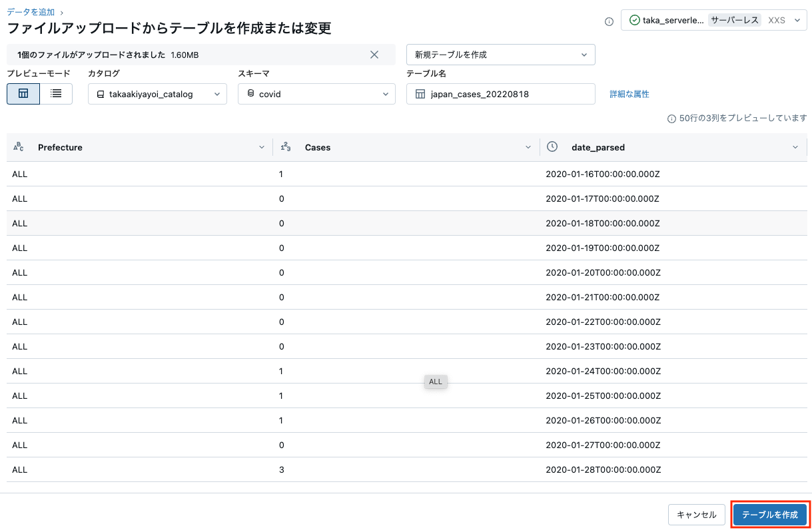
Task: Click the numeric type icon on Cases column
Action: pos(287,146)
